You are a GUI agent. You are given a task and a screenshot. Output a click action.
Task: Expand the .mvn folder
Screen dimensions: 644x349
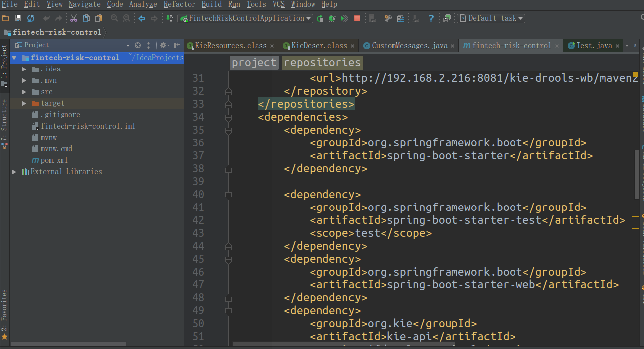24,80
